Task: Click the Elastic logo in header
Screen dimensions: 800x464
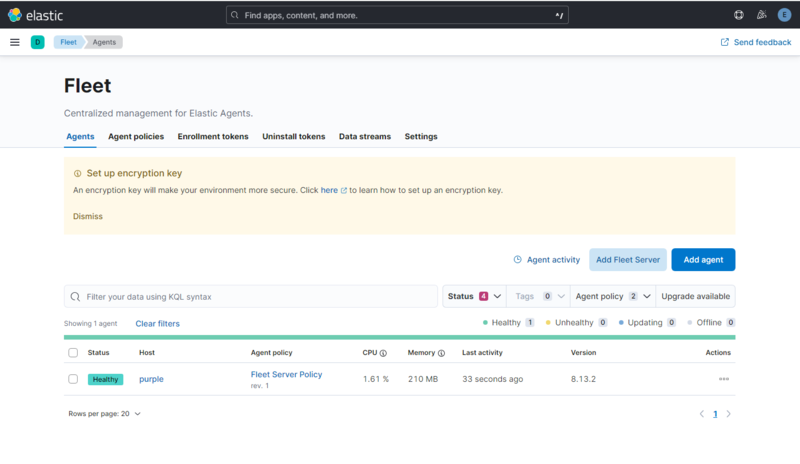Action: 30,15
